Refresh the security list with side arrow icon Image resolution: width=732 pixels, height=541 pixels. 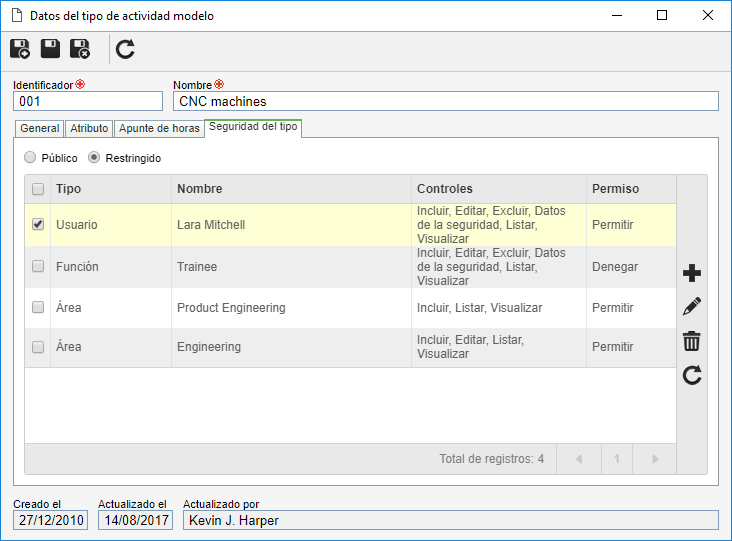(x=692, y=375)
